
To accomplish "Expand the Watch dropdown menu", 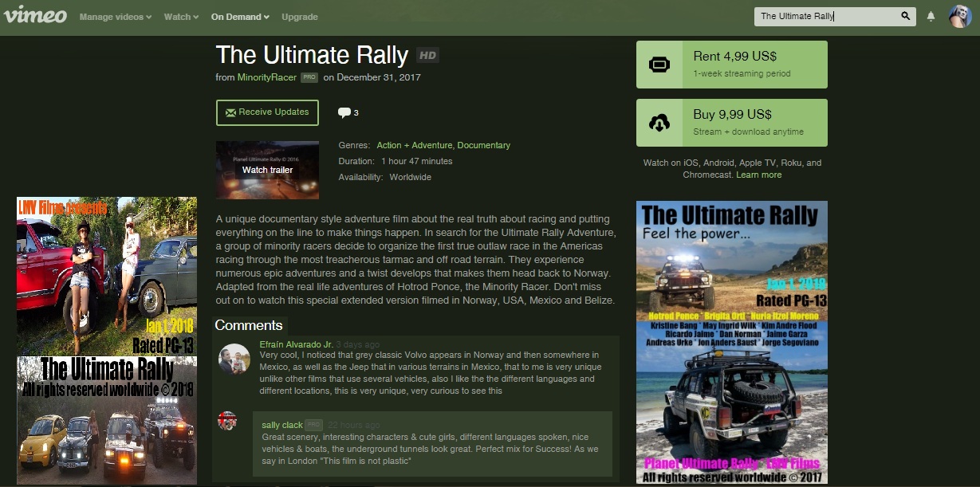I will tap(181, 17).
